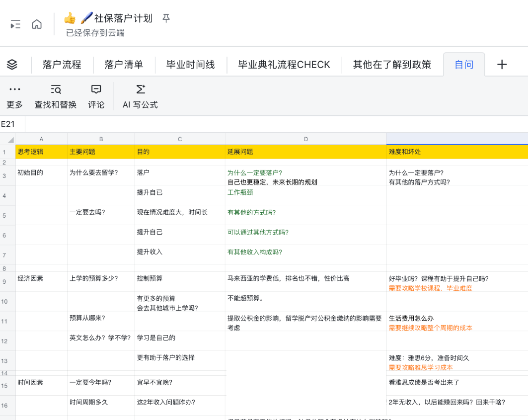Add a new sheet with plus icon
This screenshot has height=420, width=528.
[x=502, y=65]
